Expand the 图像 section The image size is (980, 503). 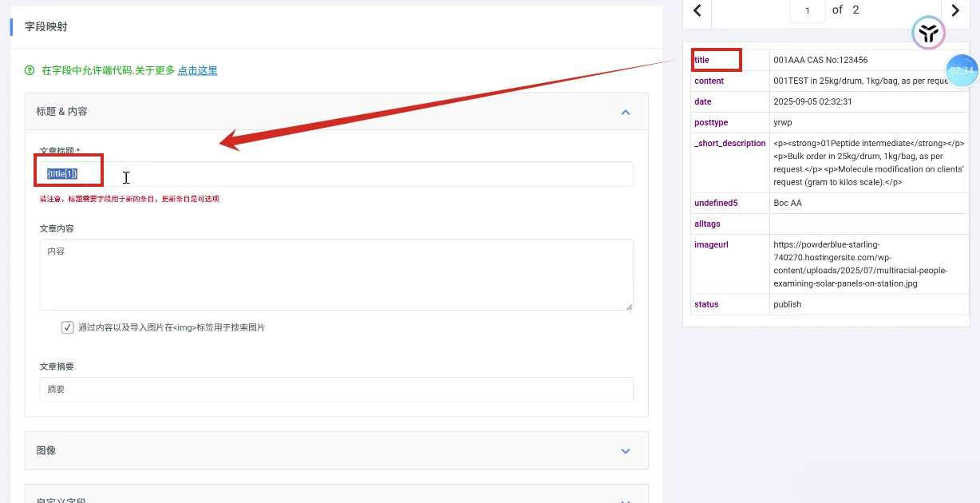pyautogui.click(x=626, y=451)
